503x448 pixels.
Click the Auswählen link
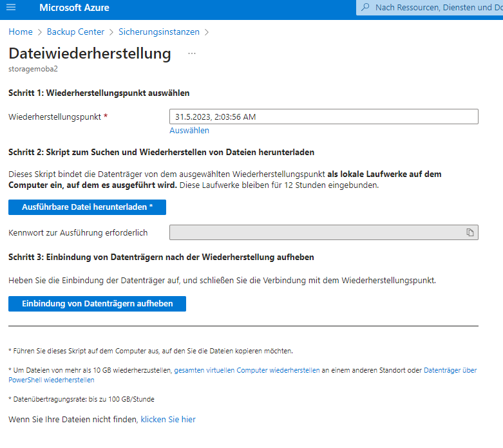coord(189,130)
